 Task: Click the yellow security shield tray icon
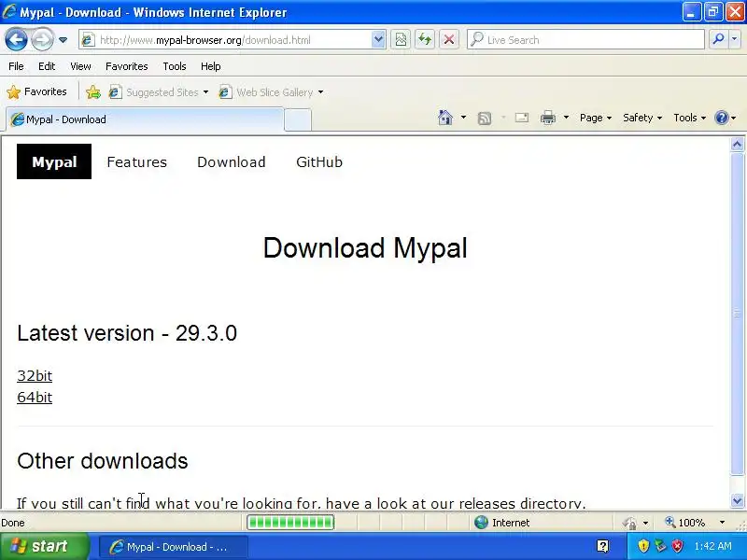click(643, 546)
